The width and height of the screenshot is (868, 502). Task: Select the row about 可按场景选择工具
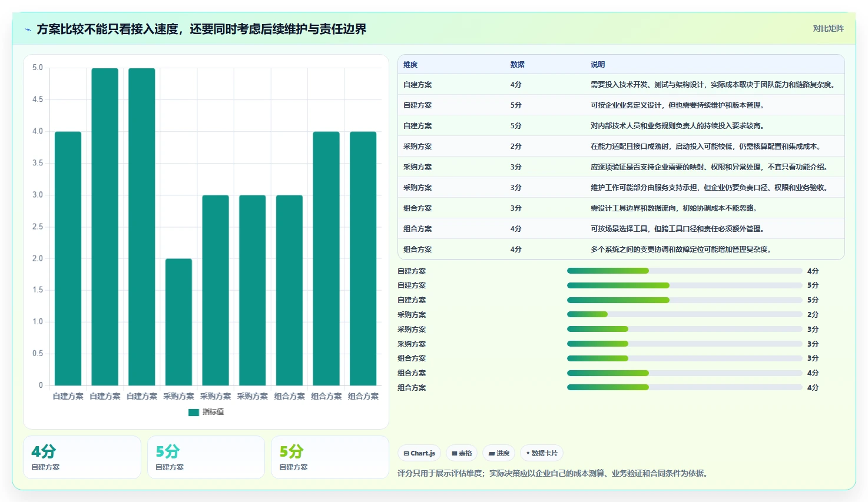[x=621, y=229]
